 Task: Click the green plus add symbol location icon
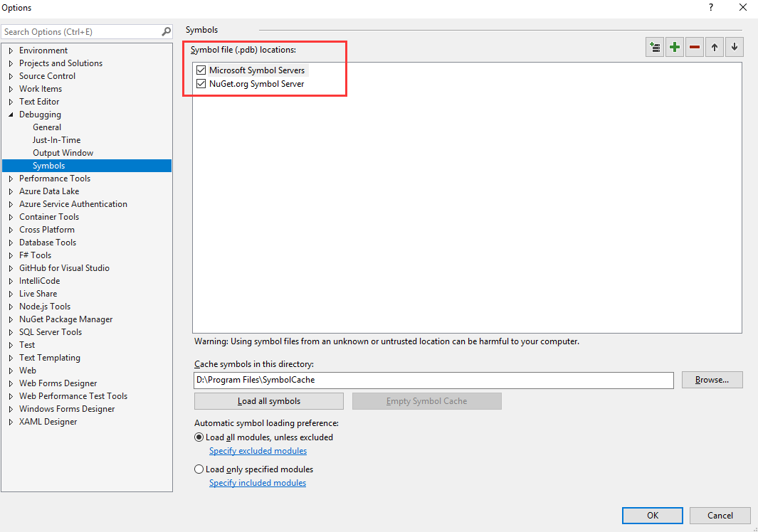click(674, 48)
